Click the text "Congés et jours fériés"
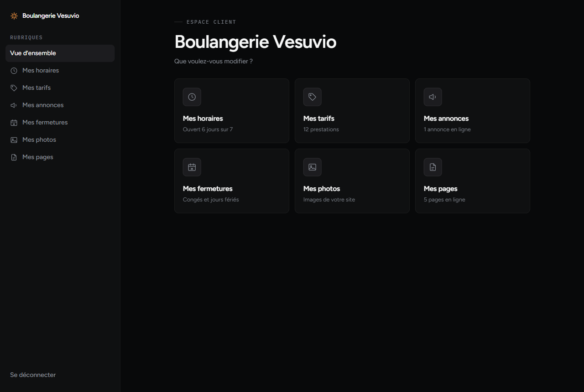Image resolution: width=584 pixels, height=392 pixels. coord(211,200)
